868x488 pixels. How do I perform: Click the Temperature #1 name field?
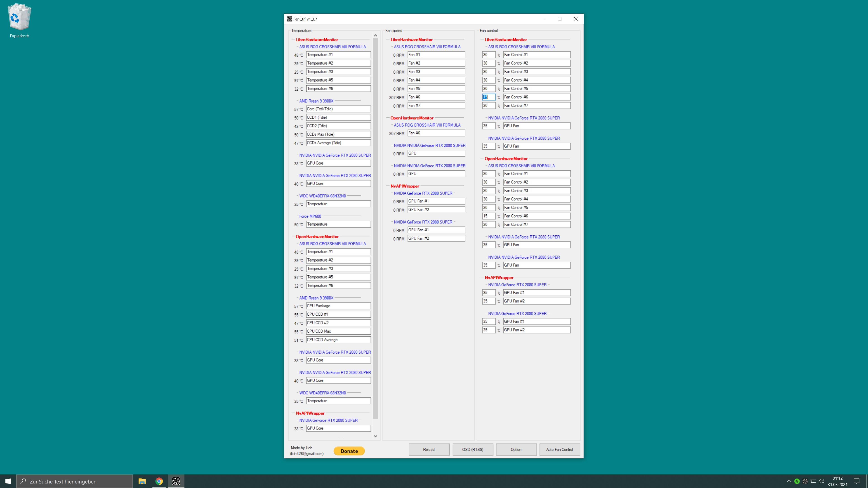click(338, 54)
